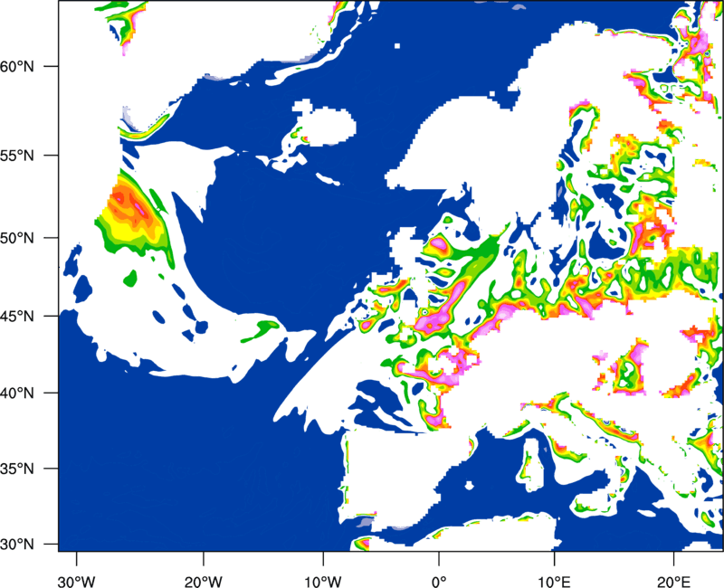724x588 pixels.
Task: Click the 60°N latitude label
Action: pos(17,66)
